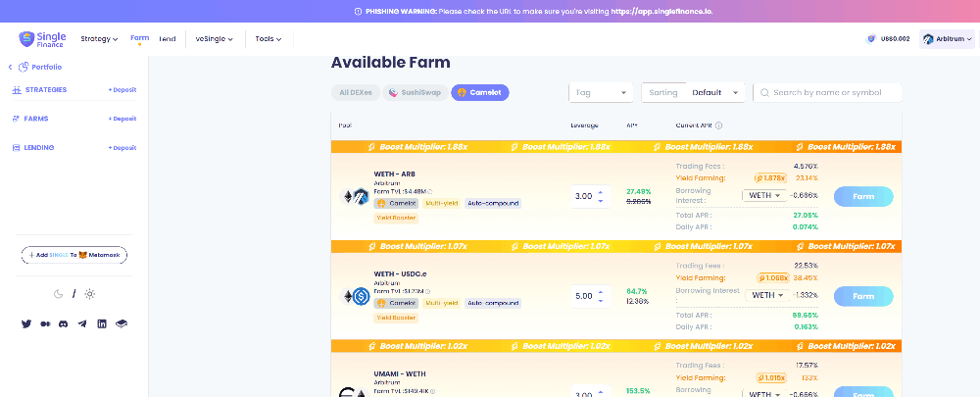Screen dimensions: 980x397
Task: Click the search magnifier icon
Action: (764, 92)
